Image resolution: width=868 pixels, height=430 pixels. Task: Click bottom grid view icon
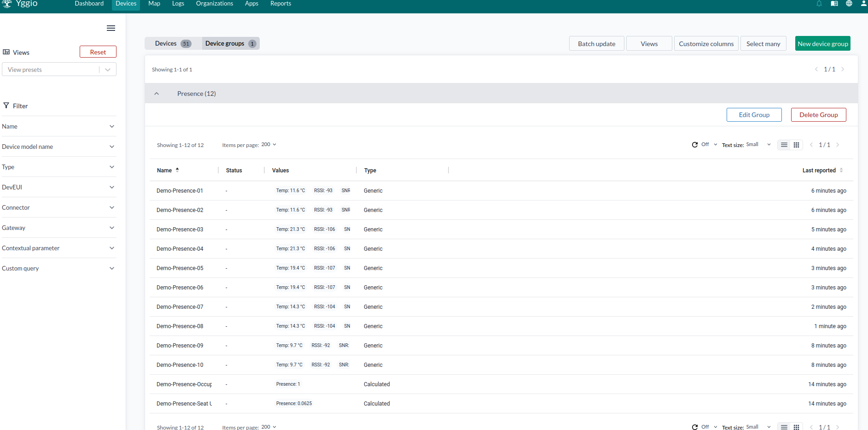click(x=797, y=427)
